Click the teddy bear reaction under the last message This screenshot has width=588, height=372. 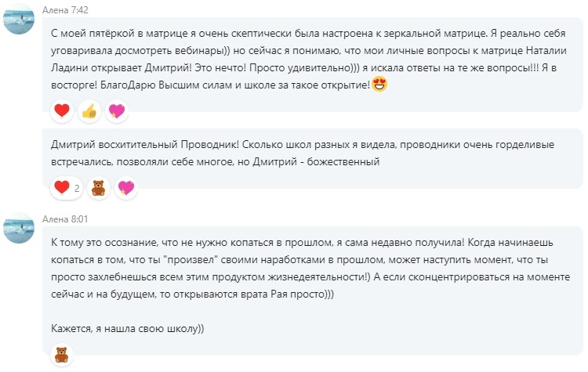tap(61, 355)
